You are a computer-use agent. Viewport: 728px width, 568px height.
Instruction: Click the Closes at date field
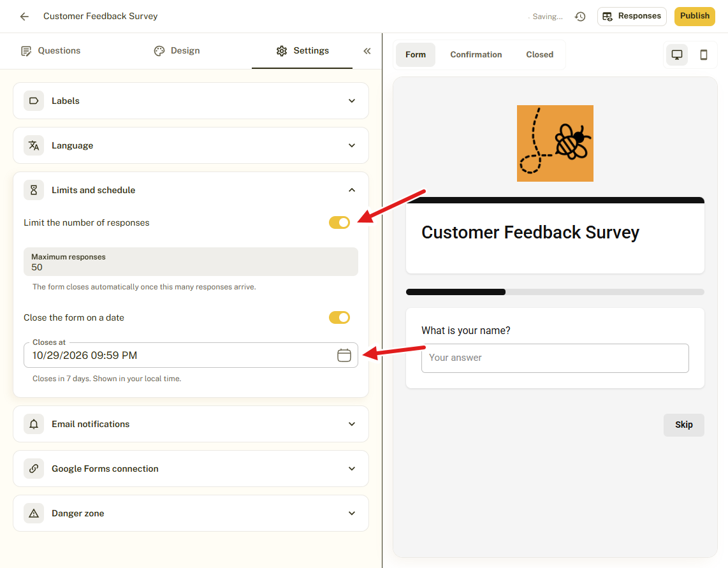191,355
